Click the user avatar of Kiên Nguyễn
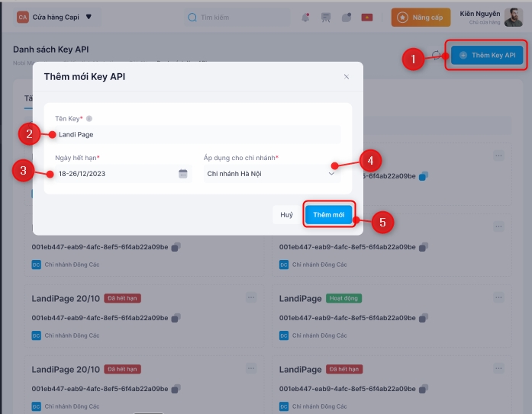The height and width of the screenshot is (414, 532). (x=513, y=17)
